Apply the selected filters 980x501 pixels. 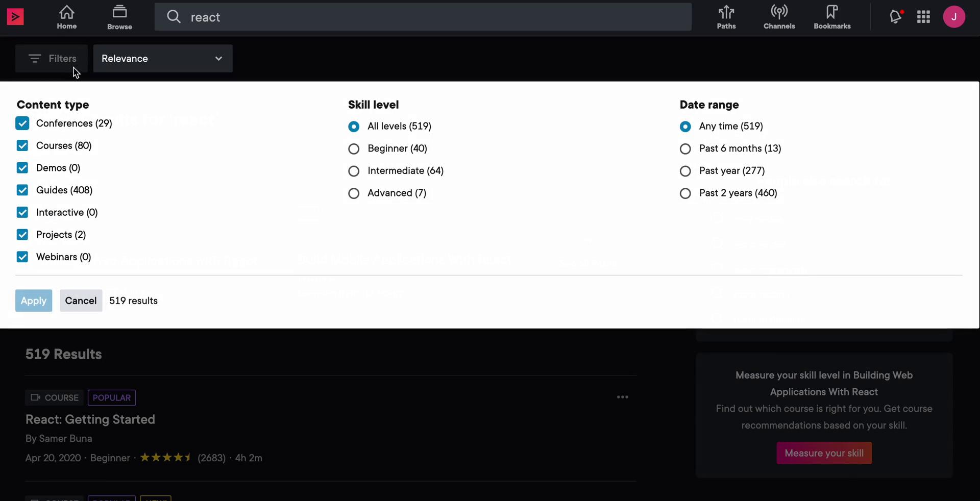coord(34,301)
